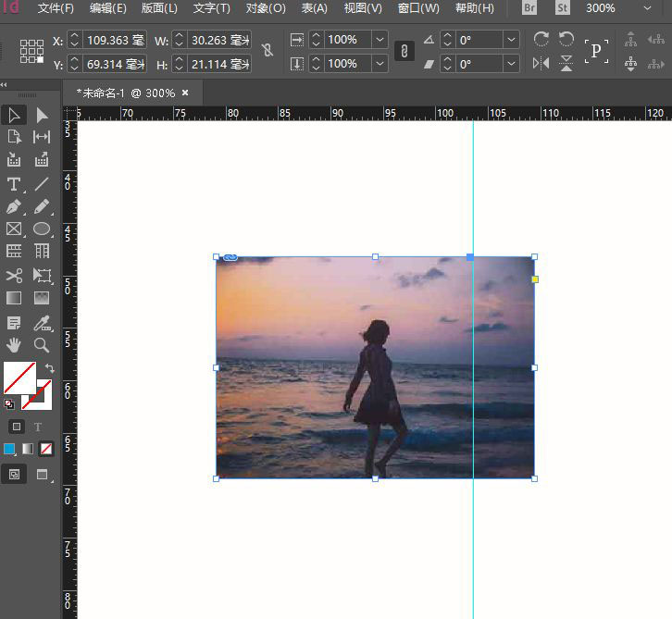Toggle the scale percentage constrain link
Image resolution: width=672 pixels, height=619 pixels.
coord(404,51)
